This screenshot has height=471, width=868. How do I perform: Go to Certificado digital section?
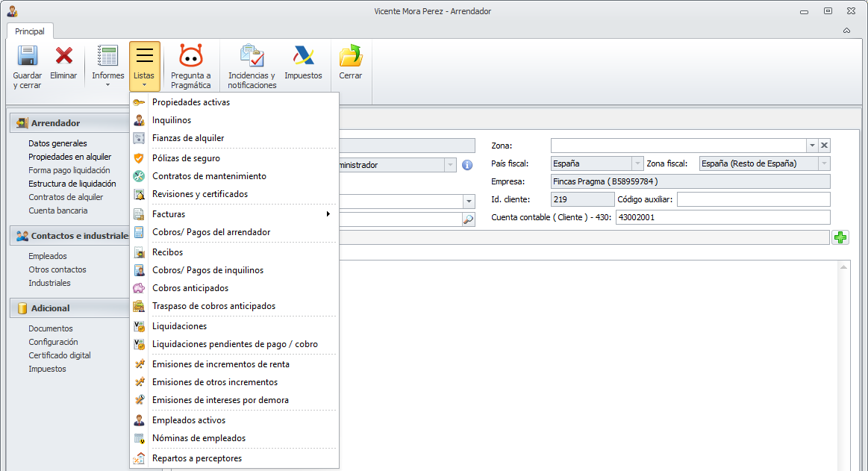pos(60,355)
